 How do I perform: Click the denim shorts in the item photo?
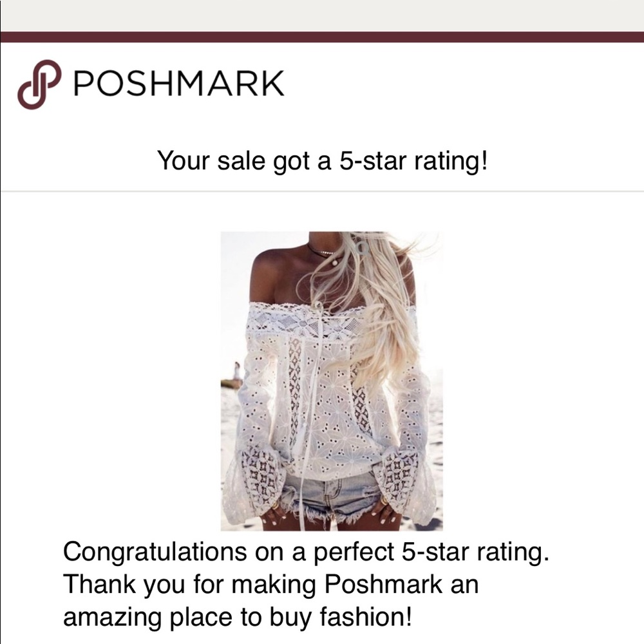tap(333, 497)
